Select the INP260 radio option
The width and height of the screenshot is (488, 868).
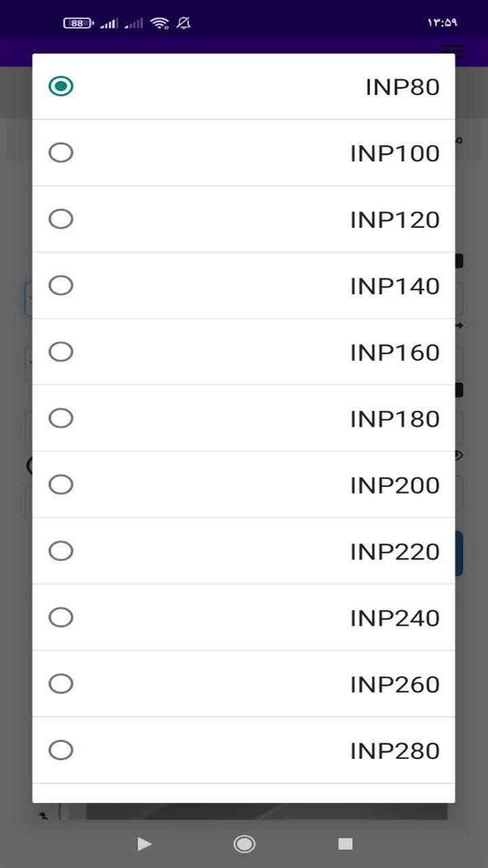(61, 684)
